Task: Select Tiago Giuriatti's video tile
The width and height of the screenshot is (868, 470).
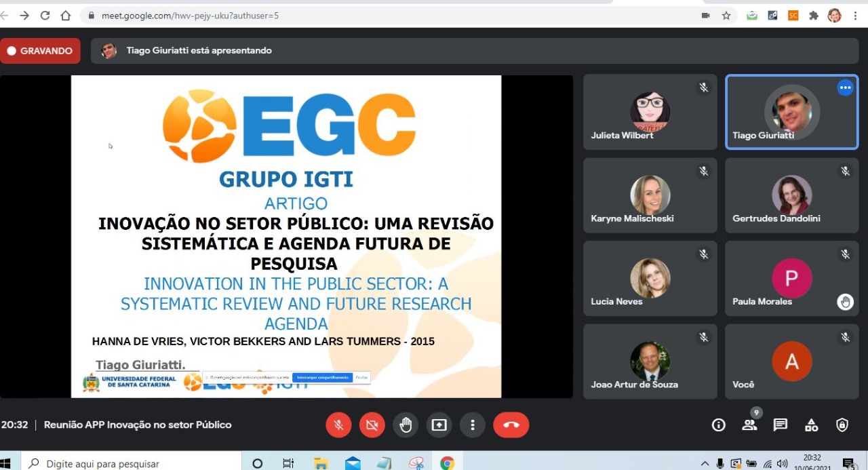Action: (791, 112)
